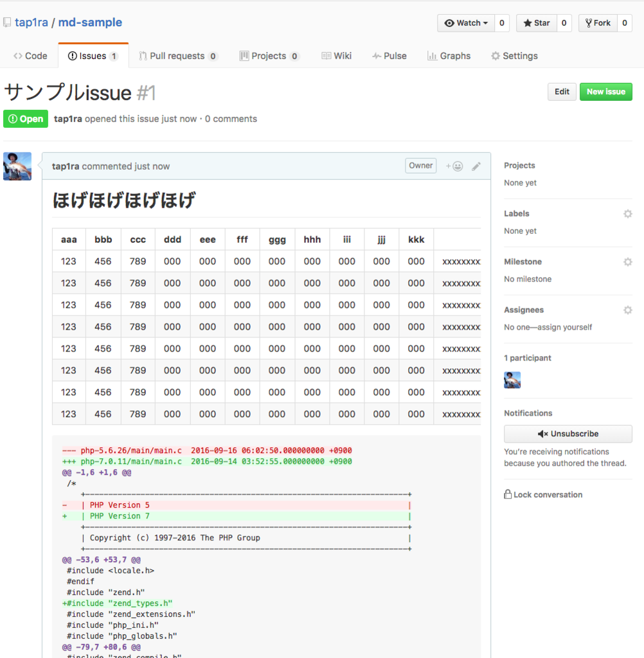
Task: Add an emoji reaction to the comment
Action: point(454,166)
